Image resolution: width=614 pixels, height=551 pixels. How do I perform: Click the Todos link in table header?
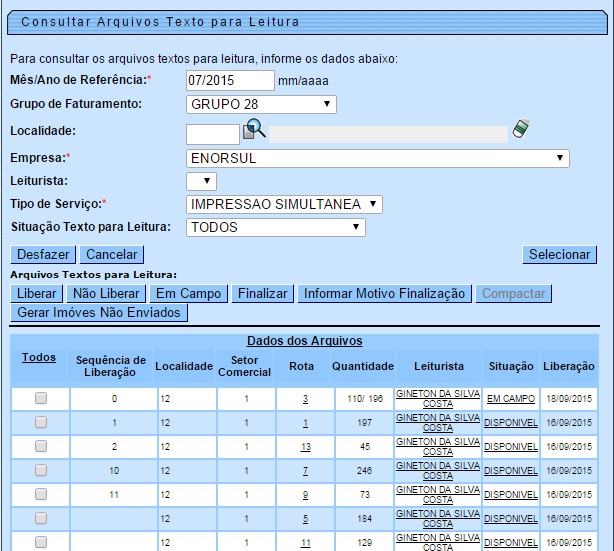pyautogui.click(x=39, y=357)
